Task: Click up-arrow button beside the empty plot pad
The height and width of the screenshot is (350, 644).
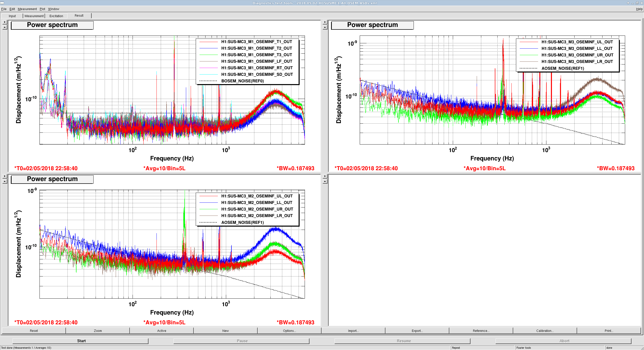Action: pos(325,181)
